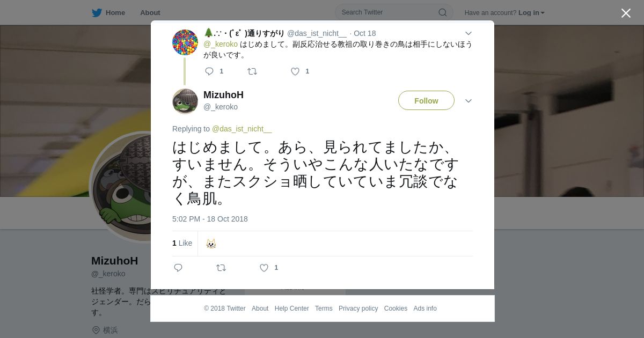Viewport: 644px width, 338px height.
Task: Open the colorful balls profile avatar
Action: pos(185,42)
